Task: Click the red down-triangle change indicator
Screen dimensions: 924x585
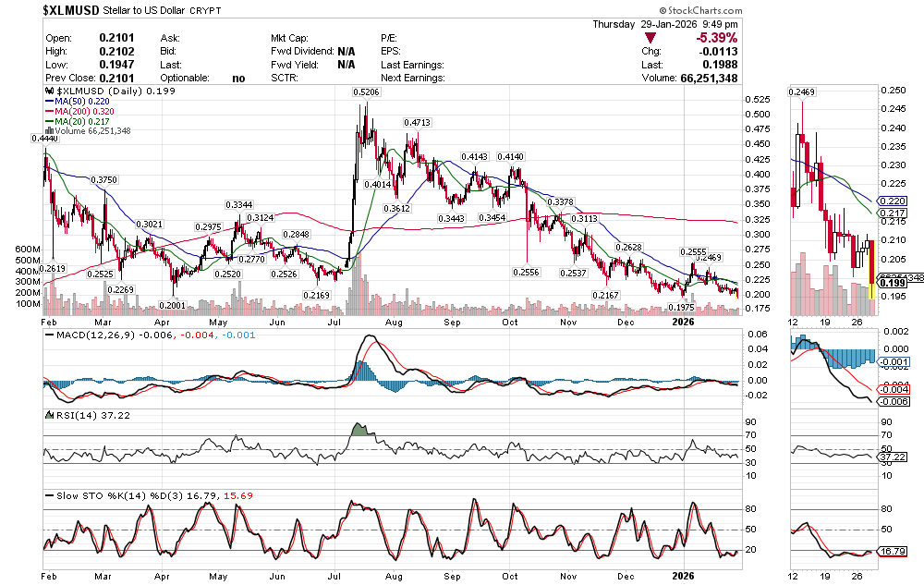Action: click(x=650, y=38)
